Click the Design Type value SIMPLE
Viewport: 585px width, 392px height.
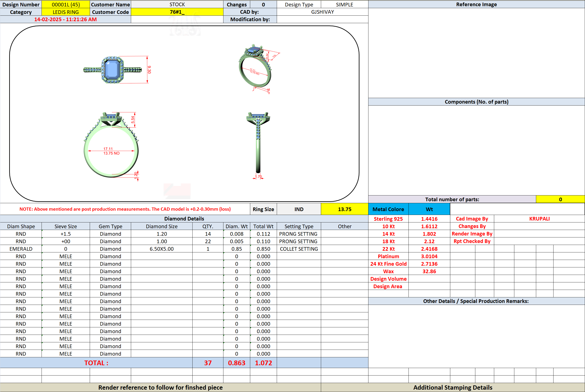coord(344,4)
